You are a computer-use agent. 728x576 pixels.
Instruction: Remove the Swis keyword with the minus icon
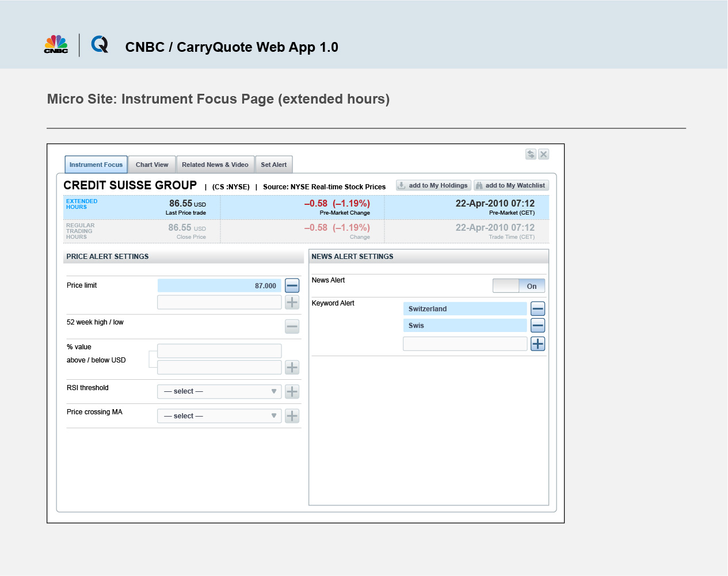538,326
